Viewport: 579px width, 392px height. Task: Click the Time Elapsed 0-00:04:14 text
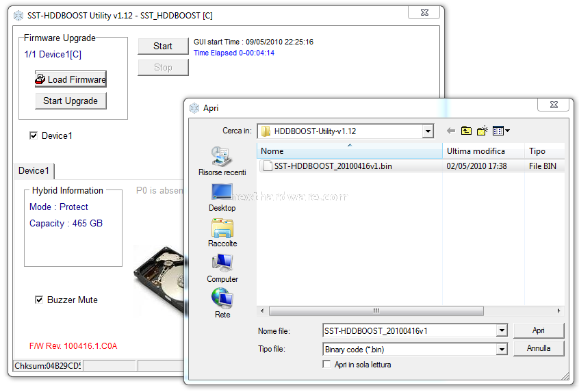click(234, 53)
